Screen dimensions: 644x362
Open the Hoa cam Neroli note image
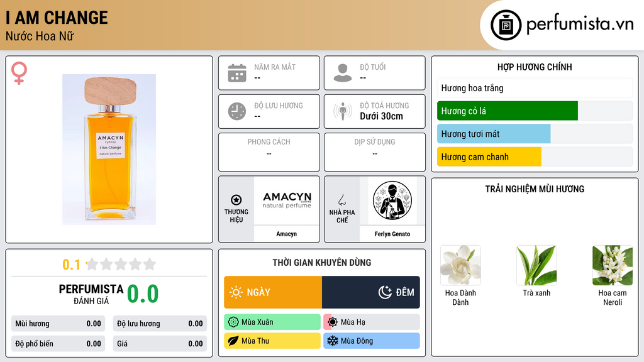[x=613, y=266]
